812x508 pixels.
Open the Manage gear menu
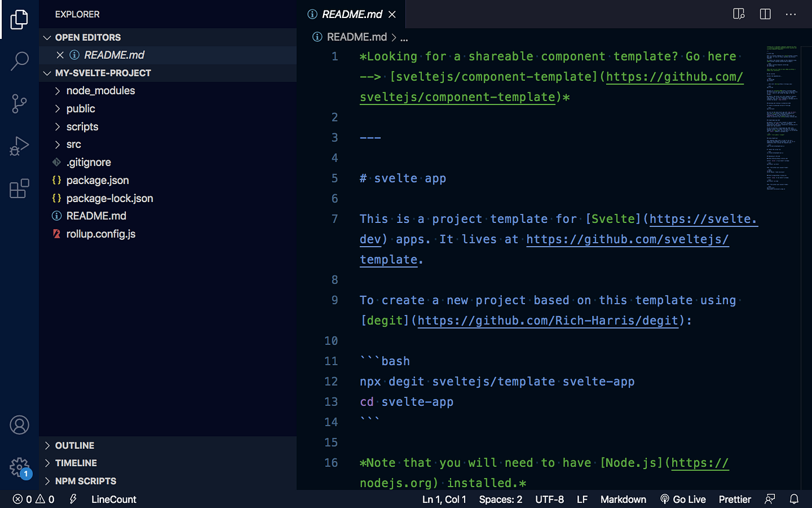point(19,467)
